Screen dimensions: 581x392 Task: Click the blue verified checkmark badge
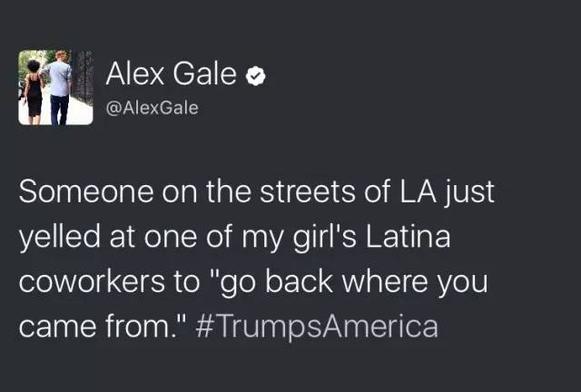tap(256, 75)
